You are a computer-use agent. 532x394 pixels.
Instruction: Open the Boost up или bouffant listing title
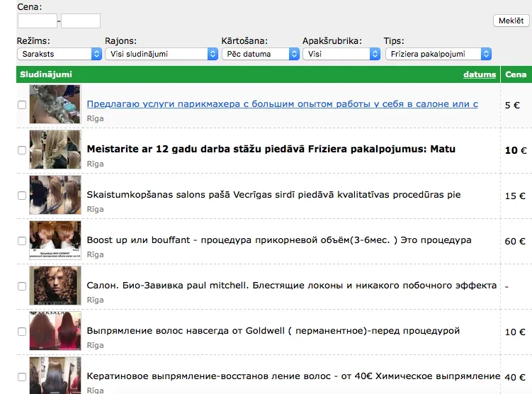point(279,240)
